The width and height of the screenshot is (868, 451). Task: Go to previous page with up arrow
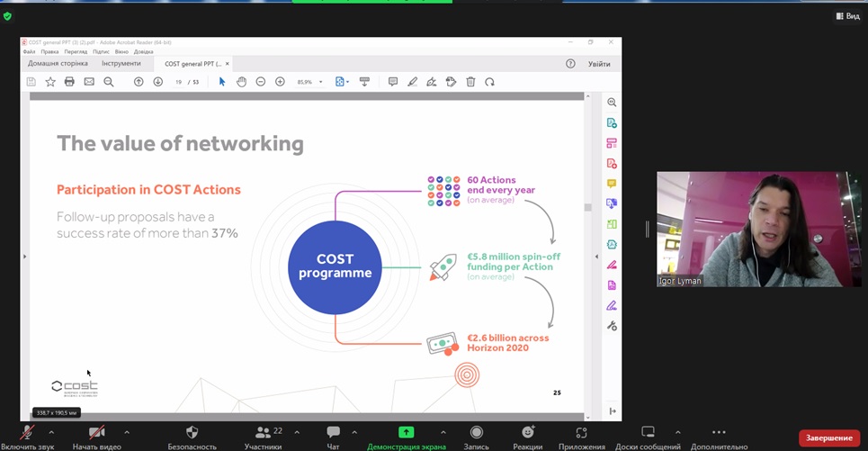(139, 82)
